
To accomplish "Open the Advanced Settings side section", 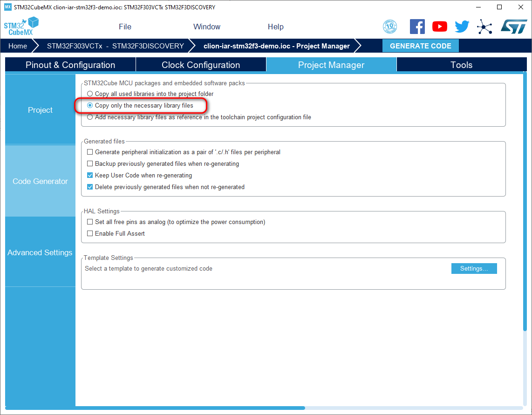I will (x=40, y=252).
